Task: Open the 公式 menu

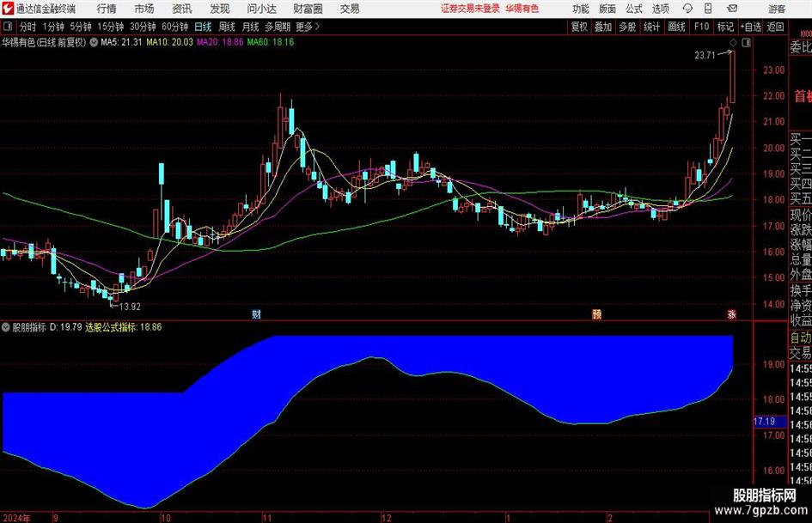Action: tap(633, 9)
